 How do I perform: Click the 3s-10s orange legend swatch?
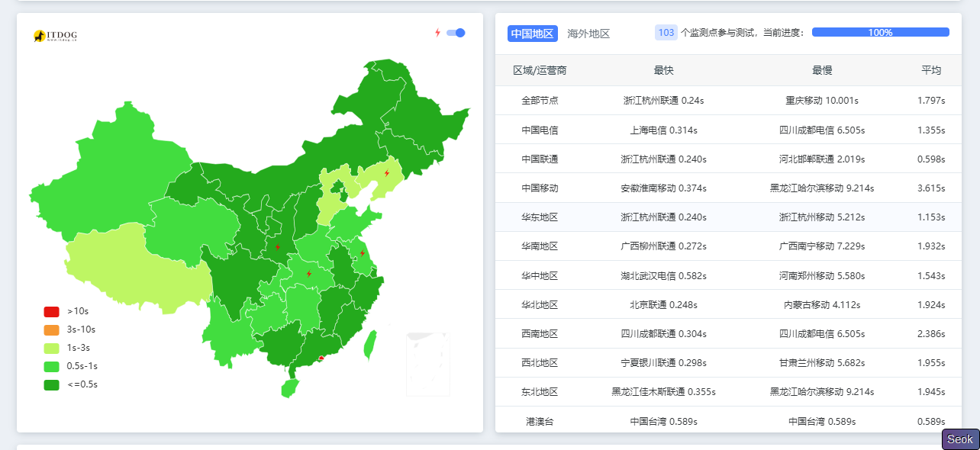coord(51,329)
